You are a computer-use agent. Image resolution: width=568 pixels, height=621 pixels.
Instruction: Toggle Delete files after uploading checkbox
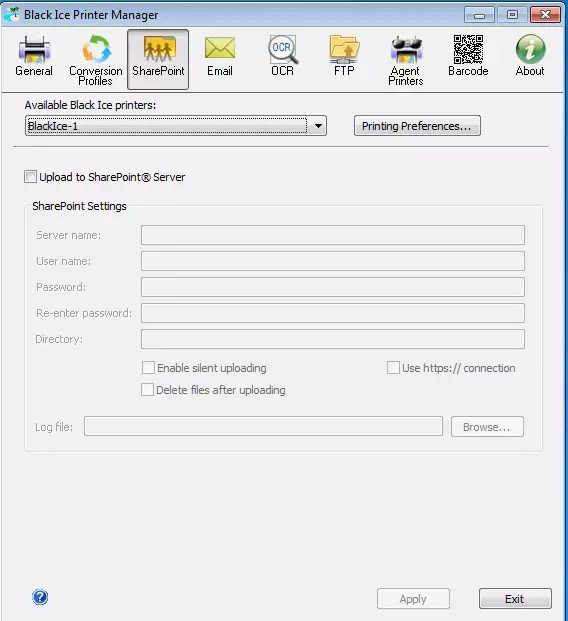147,390
